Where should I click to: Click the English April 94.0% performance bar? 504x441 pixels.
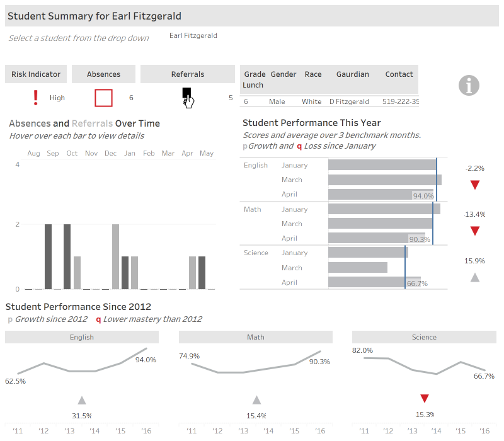pyautogui.click(x=381, y=195)
